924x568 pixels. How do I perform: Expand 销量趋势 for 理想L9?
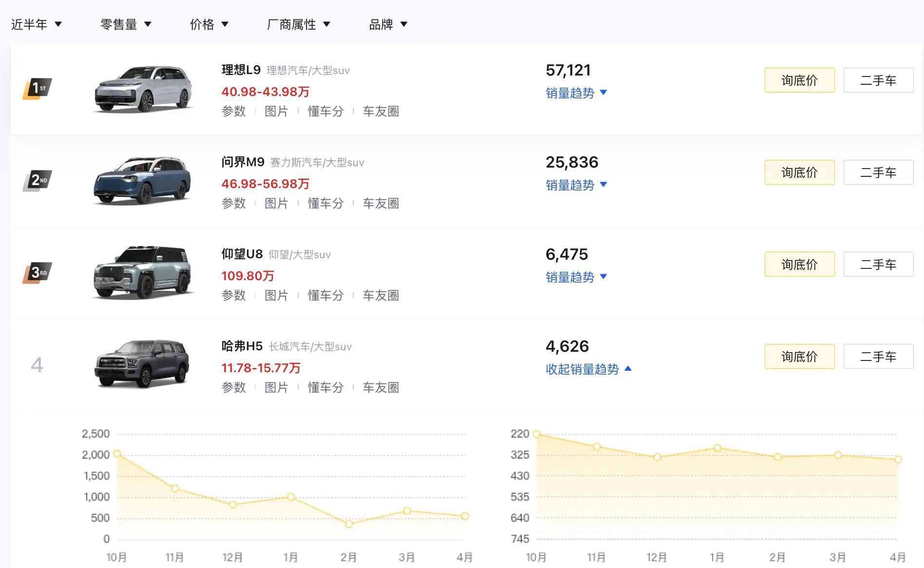[x=576, y=93]
